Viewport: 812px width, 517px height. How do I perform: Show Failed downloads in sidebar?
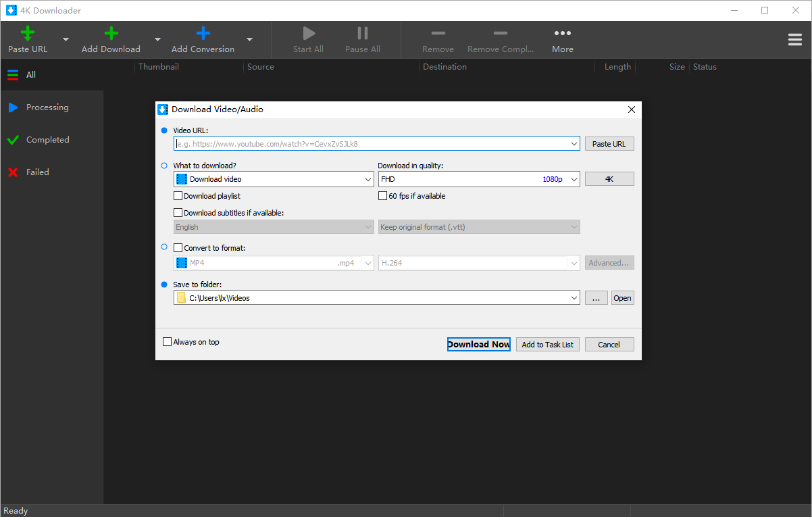click(x=52, y=172)
